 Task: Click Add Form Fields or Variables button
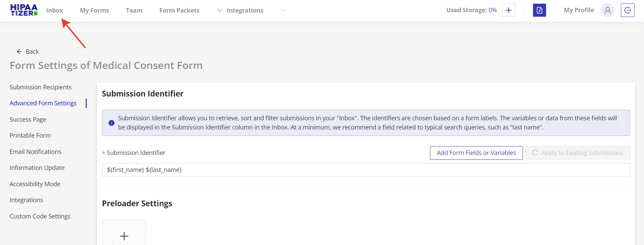(x=476, y=153)
